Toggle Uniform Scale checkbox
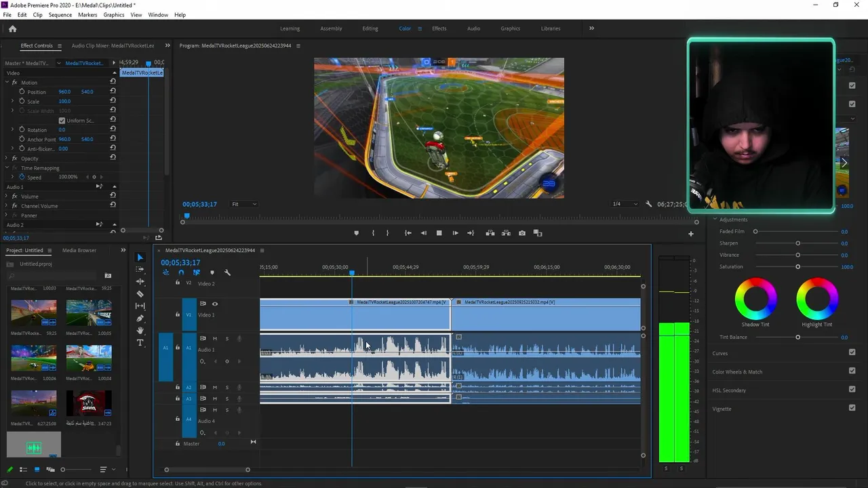Viewport: 868px width, 488px height. pyautogui.click(x=62, y=121)
